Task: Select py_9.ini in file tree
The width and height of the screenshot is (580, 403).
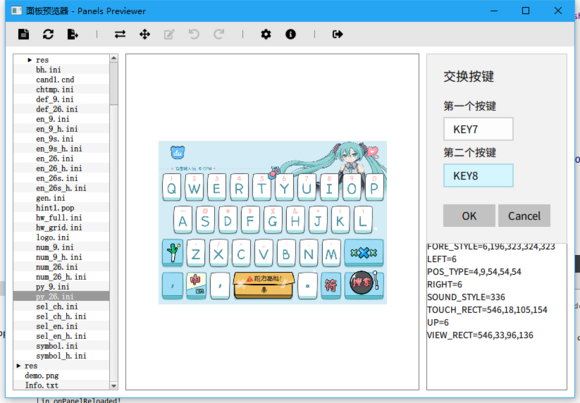Action: (x=53, y=286)
